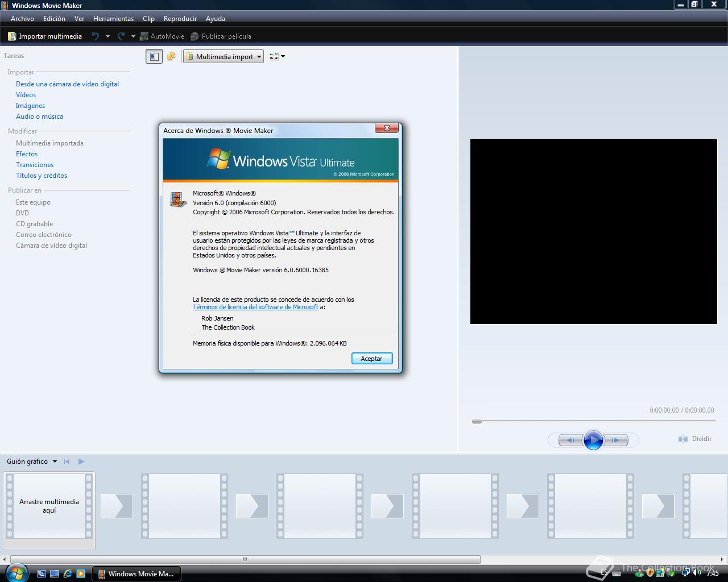728x582 pixels.
Task: Open Títulos y créditos task link
Action: point(42,175)
